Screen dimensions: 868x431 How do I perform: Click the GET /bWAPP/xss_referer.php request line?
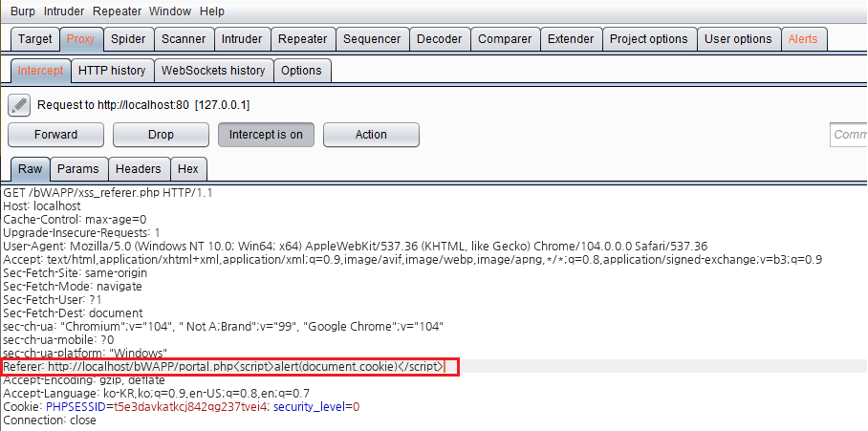pyautogui.click(x=108, y=193)
